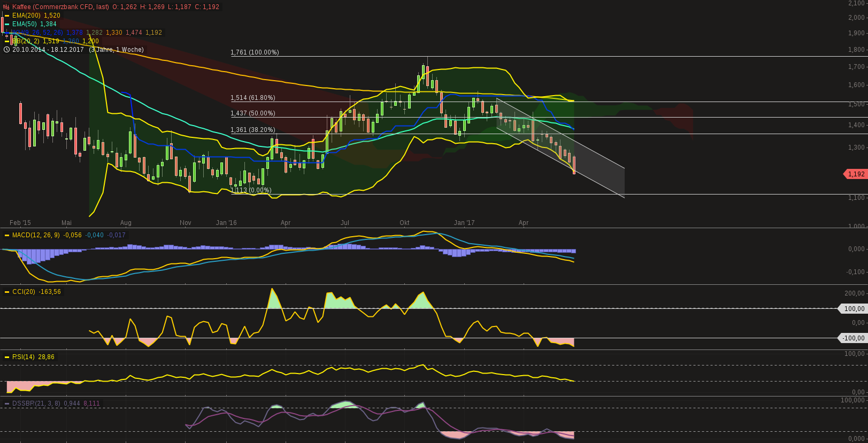Click the 1,113 (0.00%) Fibonacci label
This screenshot has height=443, width=868.
point(251,190)
